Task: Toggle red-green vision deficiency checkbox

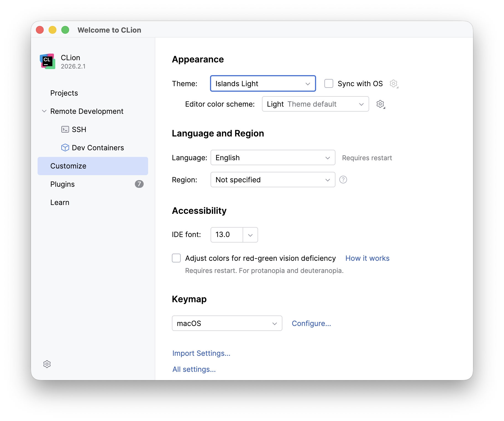Action: pyautogui.click(x=176, y=258)
